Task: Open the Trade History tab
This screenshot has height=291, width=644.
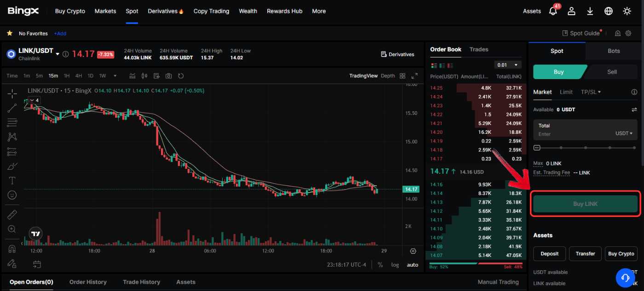Action: 141,282
